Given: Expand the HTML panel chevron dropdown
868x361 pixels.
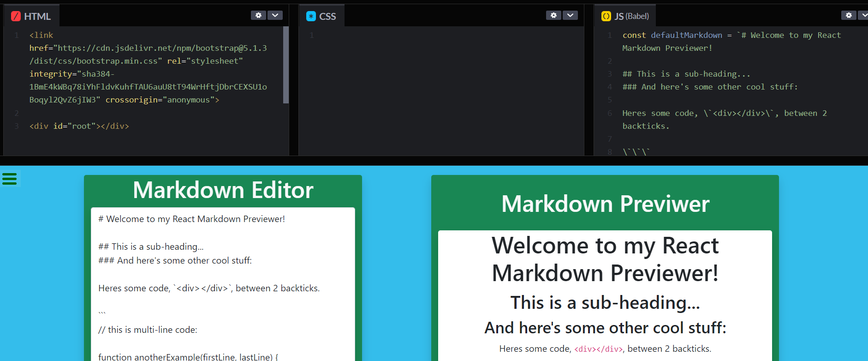Looking at the screenshot, I should click(x=275, y=15).
